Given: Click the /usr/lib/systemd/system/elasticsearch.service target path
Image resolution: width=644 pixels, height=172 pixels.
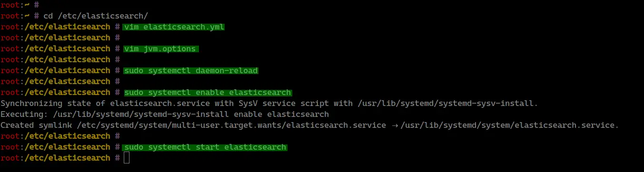Looking at the screenshot, I should (x=510, y=125).
